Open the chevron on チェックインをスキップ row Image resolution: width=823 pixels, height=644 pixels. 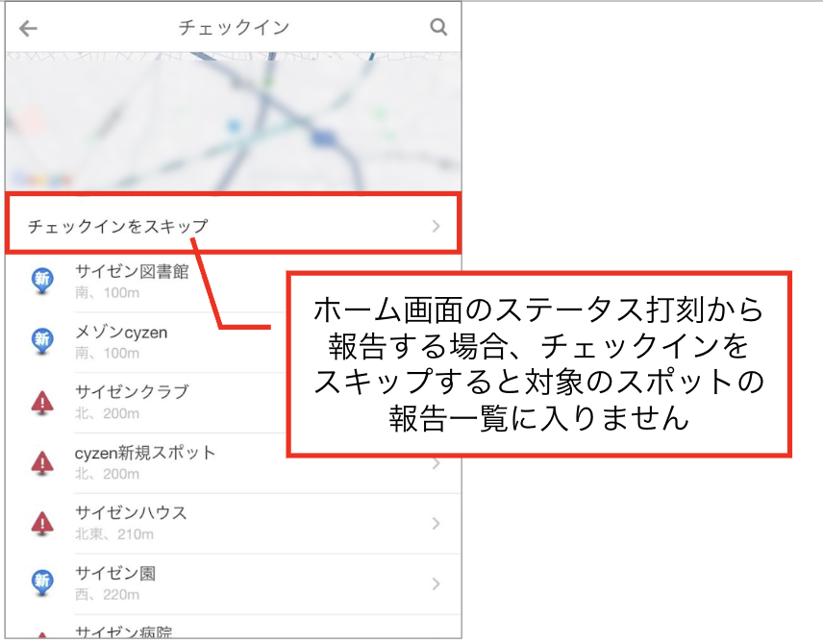click(x=436, y=226)
